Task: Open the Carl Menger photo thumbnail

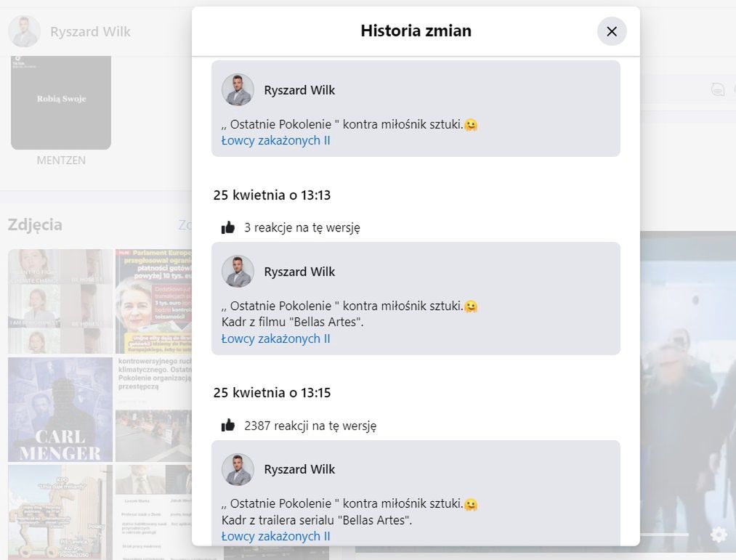Action: coord(60,410)
